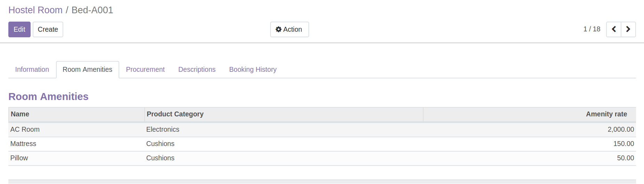Open the Action gear menu
Screen dimensions: 644x184
(289, 29)
